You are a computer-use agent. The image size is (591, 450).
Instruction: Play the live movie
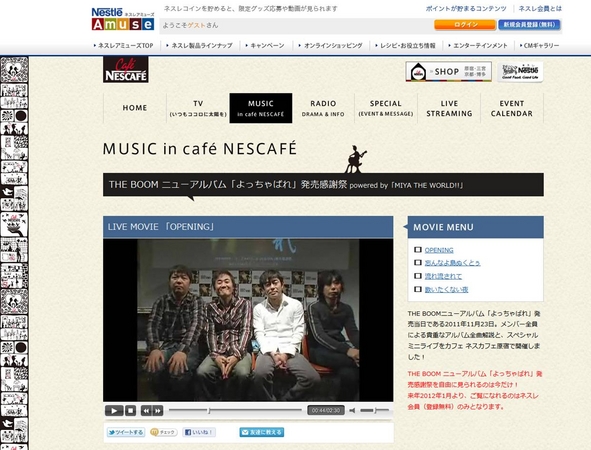[x=114, y=410]
